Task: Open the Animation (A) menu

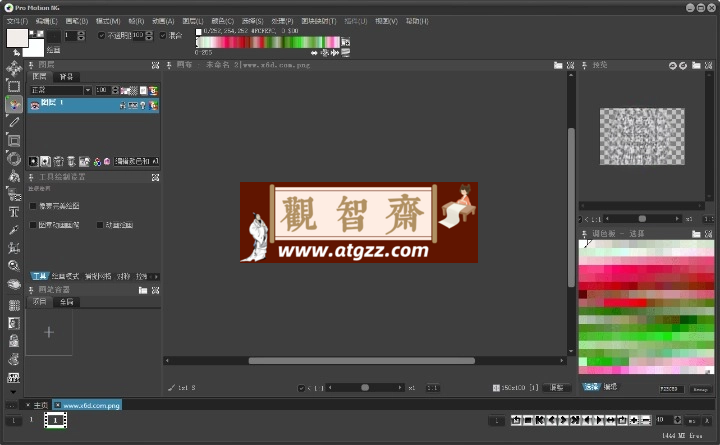Action: (x=163, y=21)
